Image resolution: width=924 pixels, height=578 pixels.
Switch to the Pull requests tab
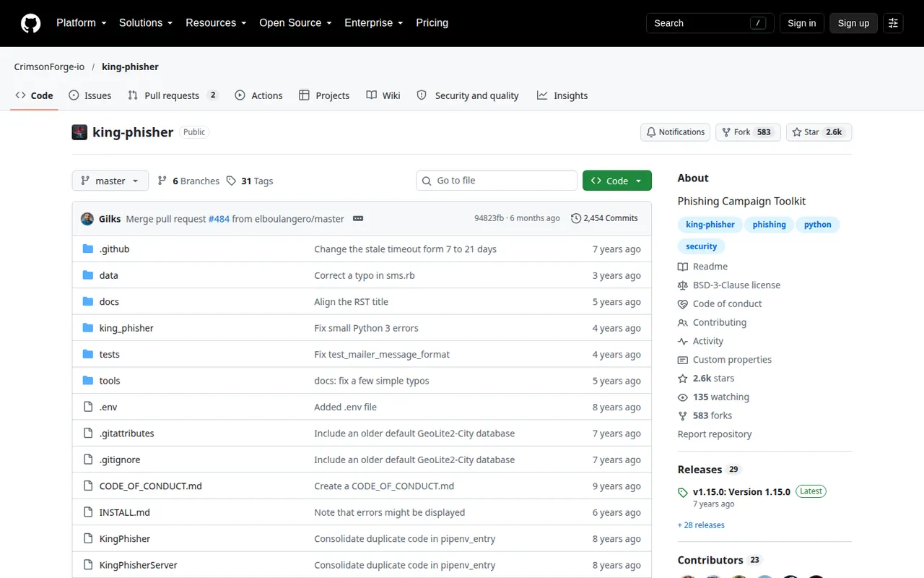173,95
